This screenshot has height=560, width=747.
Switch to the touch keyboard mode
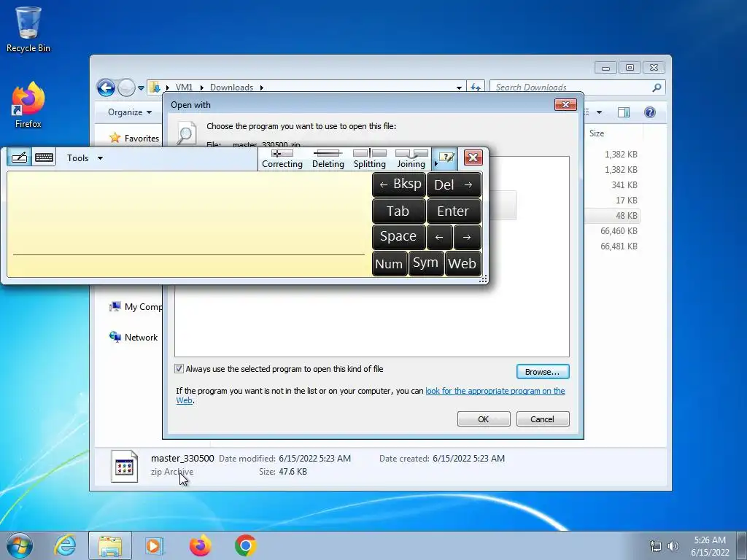(44, 157)
